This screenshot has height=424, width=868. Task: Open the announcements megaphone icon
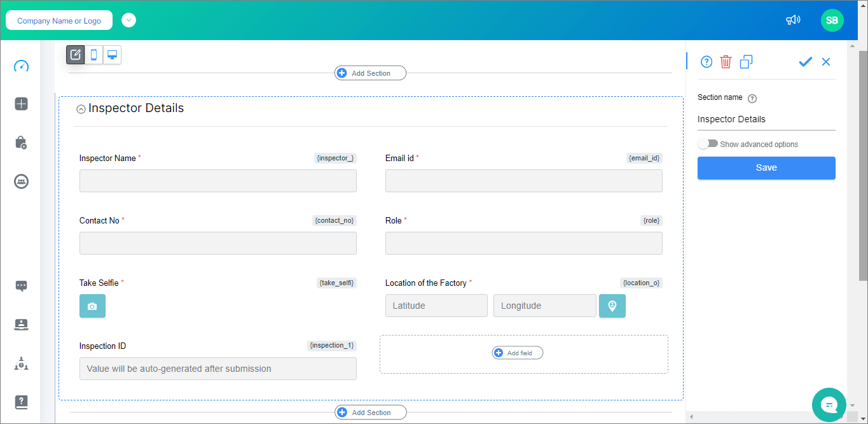(793, 20)
